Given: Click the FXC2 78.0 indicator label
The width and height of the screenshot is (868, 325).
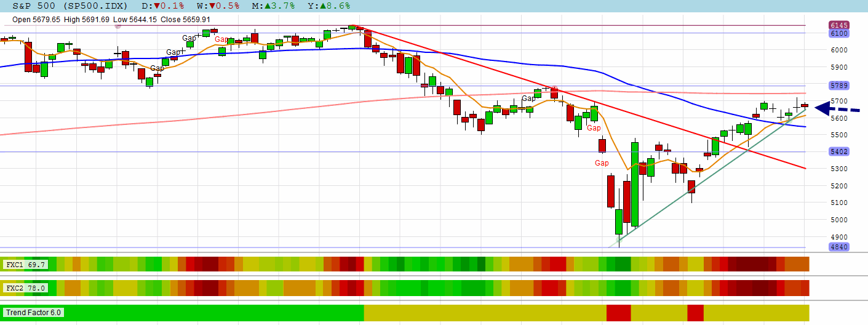Looking at the screenshot, I should (x=24, y=287).
